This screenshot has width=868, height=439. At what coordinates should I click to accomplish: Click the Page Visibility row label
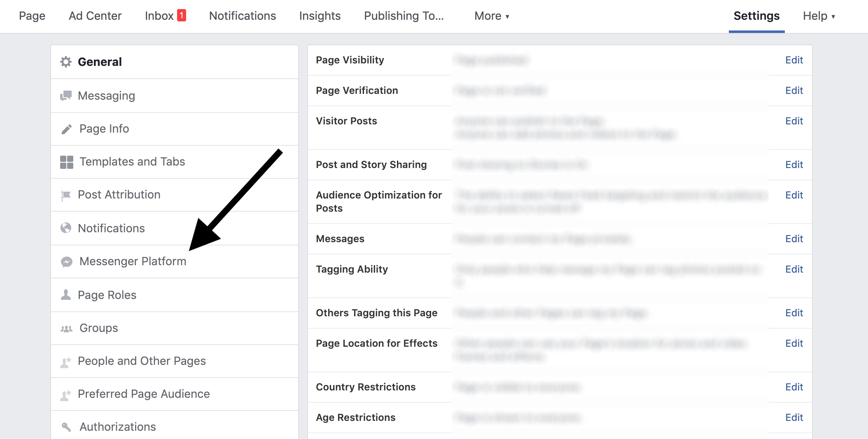[x=350, y=60]
